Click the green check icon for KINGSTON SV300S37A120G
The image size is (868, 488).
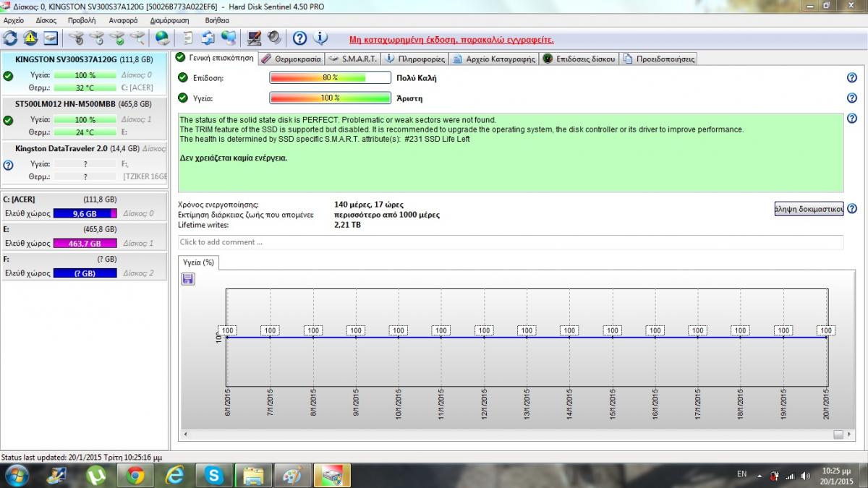pos(8,76)
